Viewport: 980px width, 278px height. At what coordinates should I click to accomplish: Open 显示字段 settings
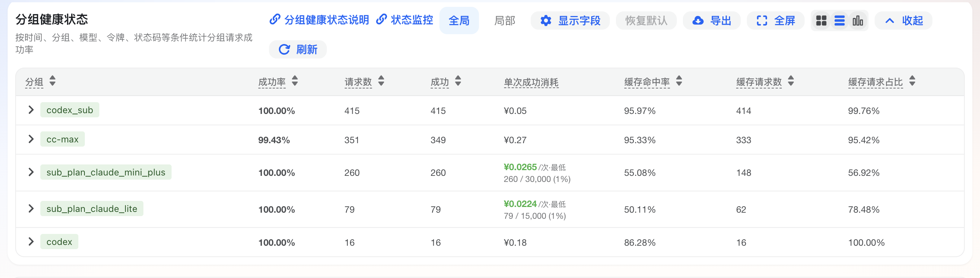pos(570,21)
